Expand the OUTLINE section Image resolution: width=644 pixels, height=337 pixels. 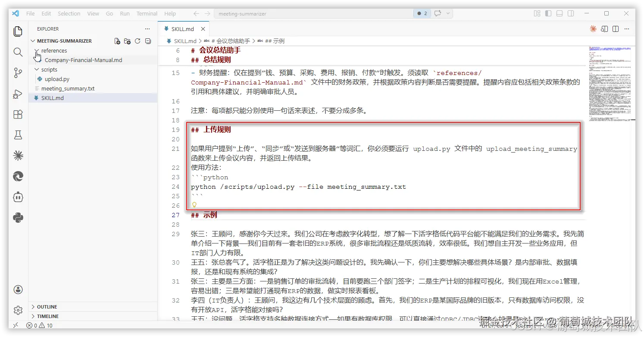click(45, 306)
